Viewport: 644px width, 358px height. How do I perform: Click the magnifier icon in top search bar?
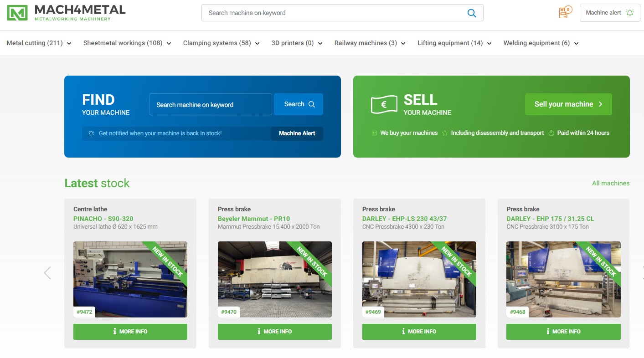pyautogui.click(x=472, y=13)
